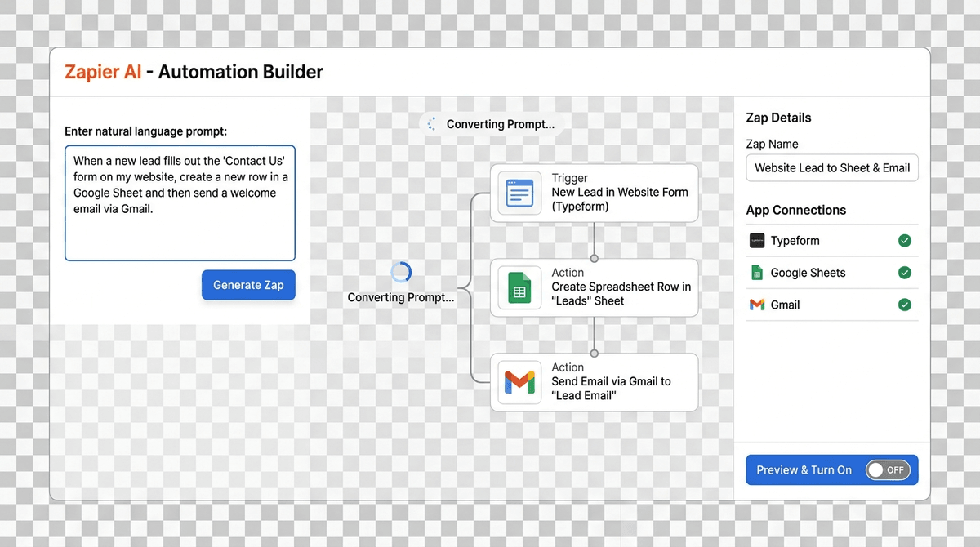The width and height of the screenshot is (980, 547).
Task: Click the Typeform connection green checkmark
Action: 904,241
